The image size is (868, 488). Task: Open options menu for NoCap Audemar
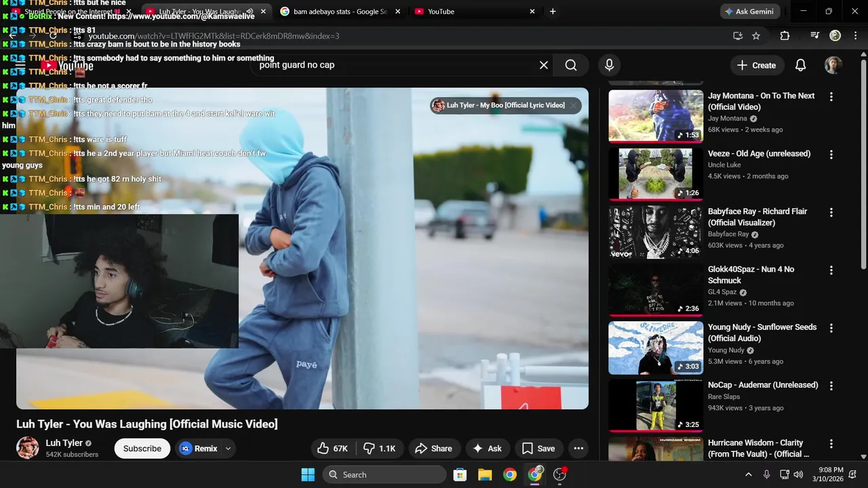(x=831, y=386)
